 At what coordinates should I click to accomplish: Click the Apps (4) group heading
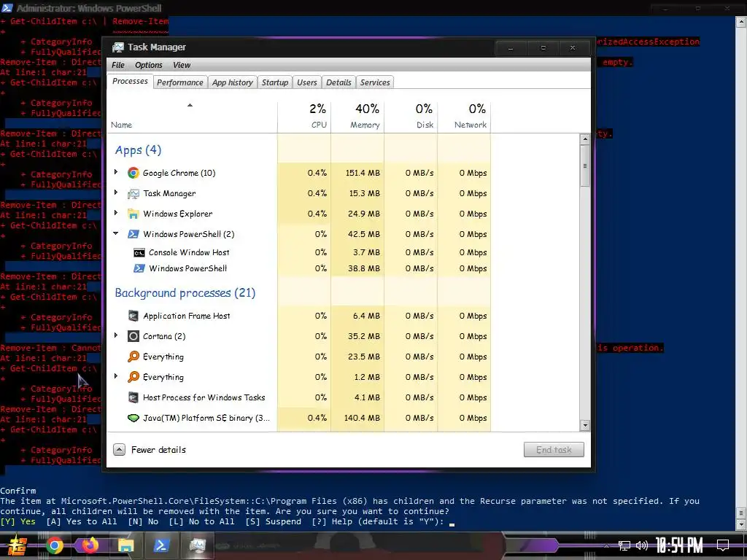[138, 150]
